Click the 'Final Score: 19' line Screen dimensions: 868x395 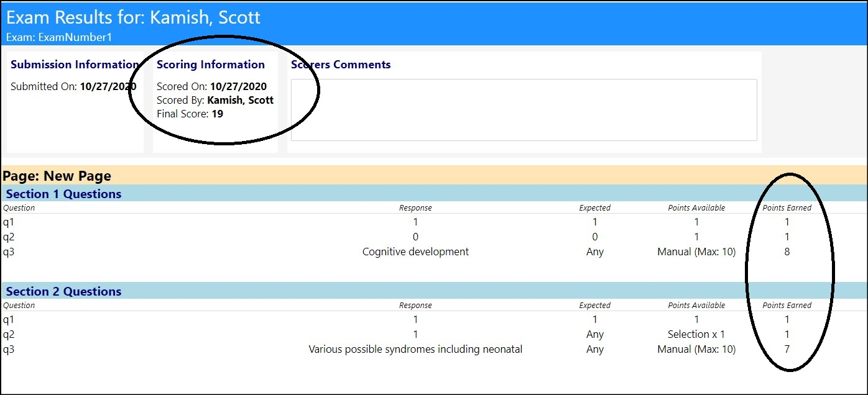click(190, 114)
